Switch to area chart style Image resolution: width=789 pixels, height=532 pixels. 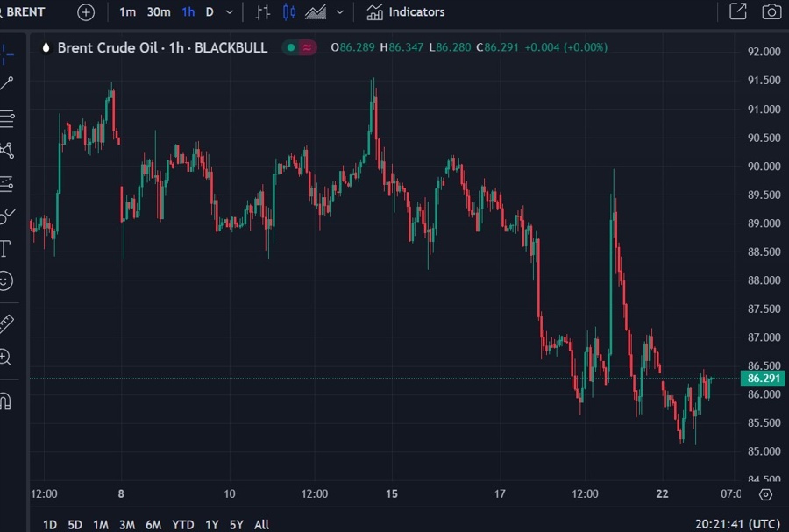click(316, 12)
